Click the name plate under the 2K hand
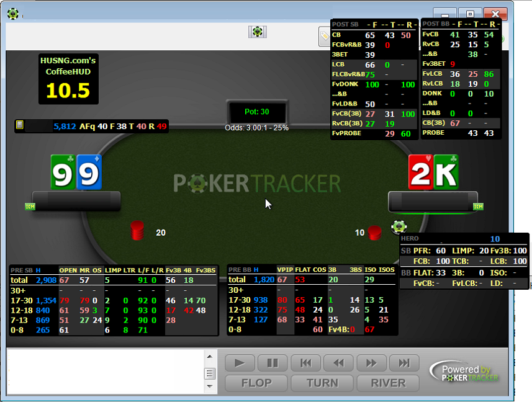 coord(433,202)
